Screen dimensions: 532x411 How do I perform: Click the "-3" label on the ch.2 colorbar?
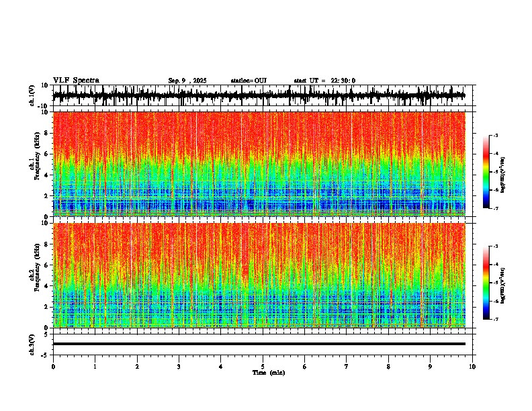click(495, 246)
